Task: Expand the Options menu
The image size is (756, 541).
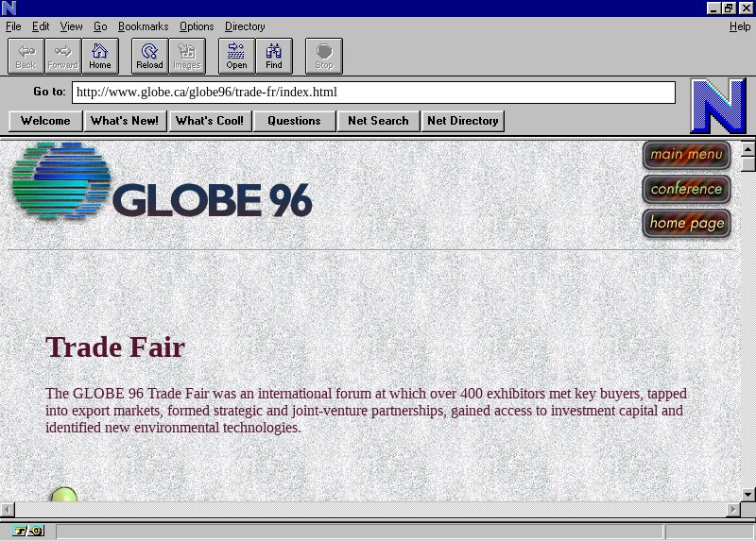Action: (x=197, y=26)
